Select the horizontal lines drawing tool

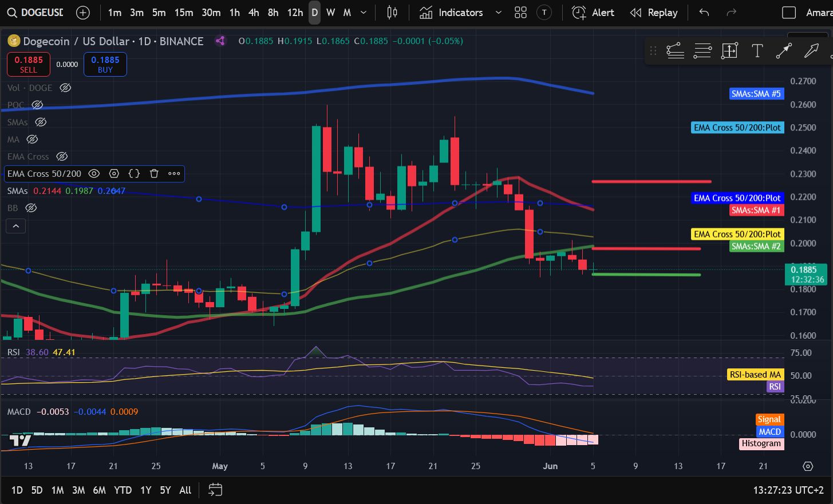(x=702, y=51)
